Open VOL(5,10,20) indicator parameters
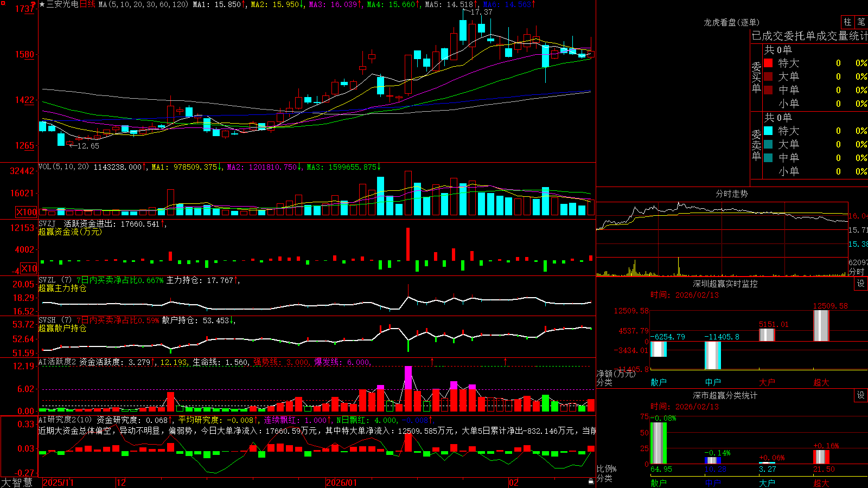 pyautogui.click(x=63, y=167)
